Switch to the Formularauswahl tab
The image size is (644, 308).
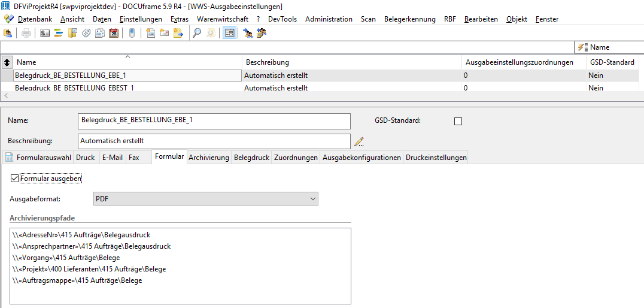[x=39, y=158]
